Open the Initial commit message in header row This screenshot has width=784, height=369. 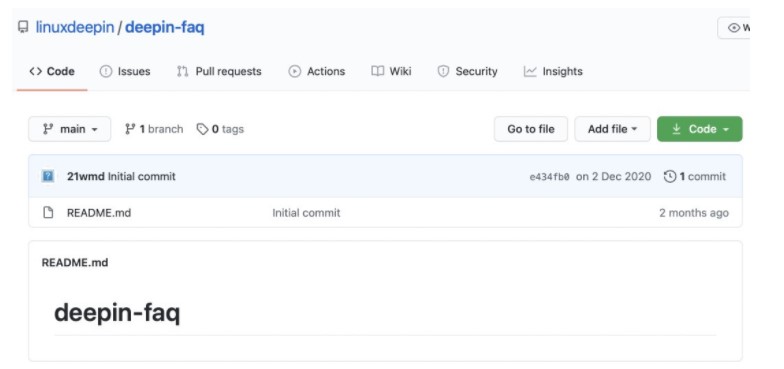142,176
